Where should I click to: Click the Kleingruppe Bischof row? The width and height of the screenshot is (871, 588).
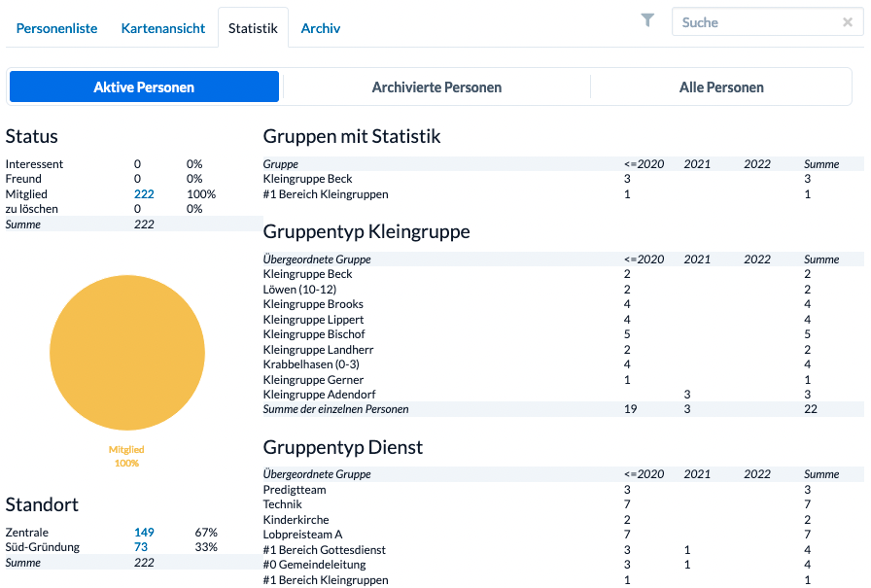[x=563, y=334]
